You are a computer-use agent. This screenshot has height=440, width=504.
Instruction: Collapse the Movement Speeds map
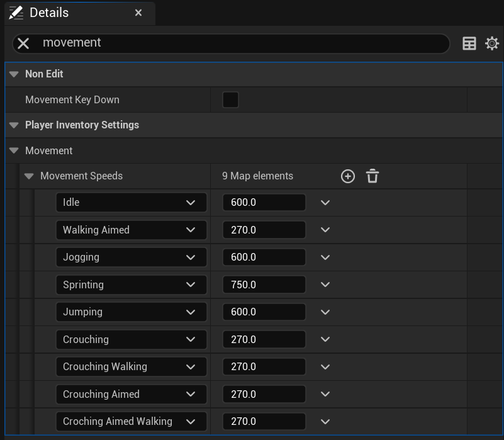coord(29,176)
